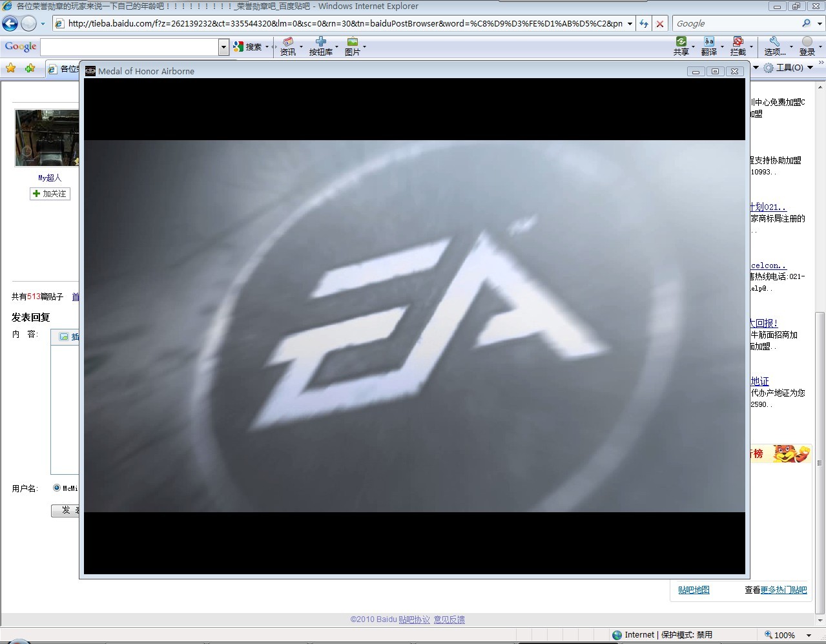826x644 pixels.
Task: Expand the 拦截 dropdown arrow
Action: click(751, 47)
